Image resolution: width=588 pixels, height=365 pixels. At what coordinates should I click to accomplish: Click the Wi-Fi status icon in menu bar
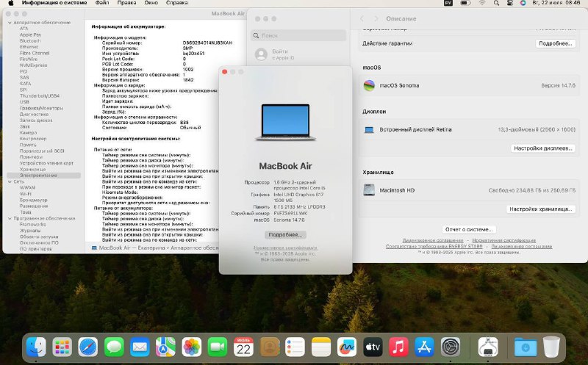482,3
